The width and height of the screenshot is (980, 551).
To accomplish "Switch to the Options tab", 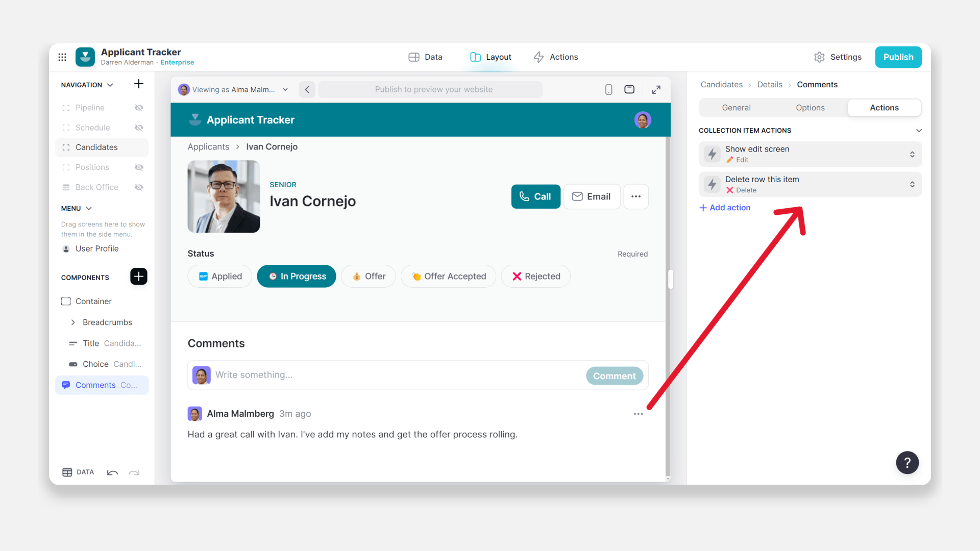I will coord(810,108).
